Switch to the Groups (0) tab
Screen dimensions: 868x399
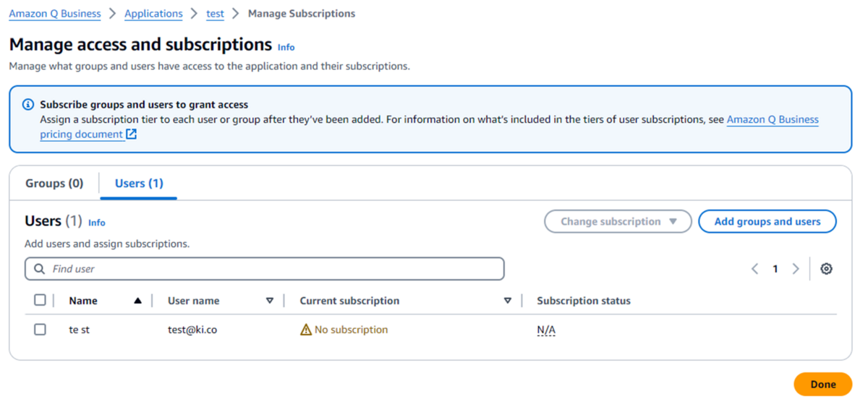coord(54,184)
